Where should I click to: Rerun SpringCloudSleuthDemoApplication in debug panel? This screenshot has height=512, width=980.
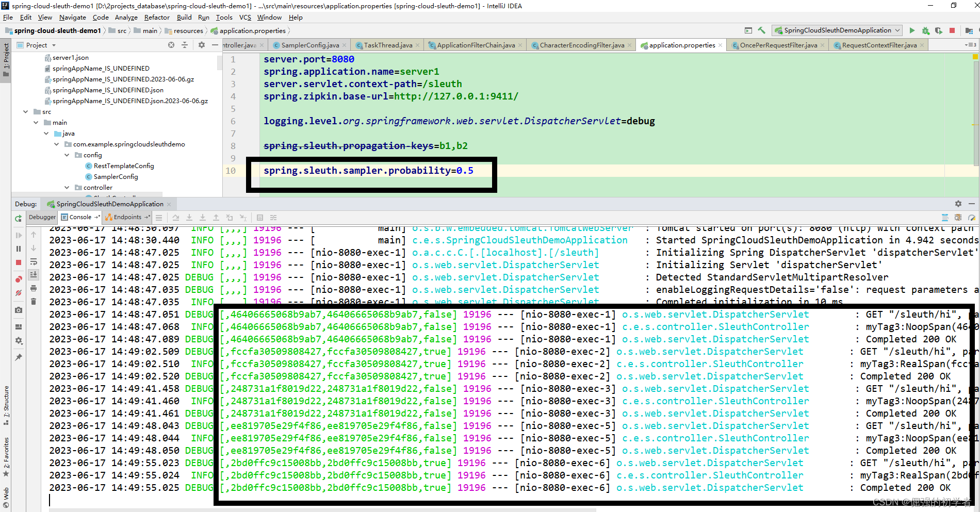point(19,218)
